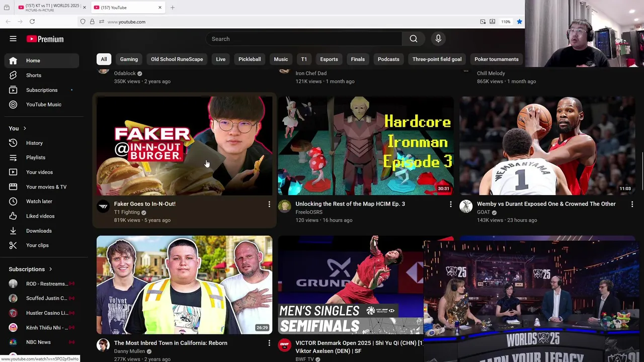Click the YouTube Premium logo
644x362 pixels.
pyautogui.click(x=45, y=39)
